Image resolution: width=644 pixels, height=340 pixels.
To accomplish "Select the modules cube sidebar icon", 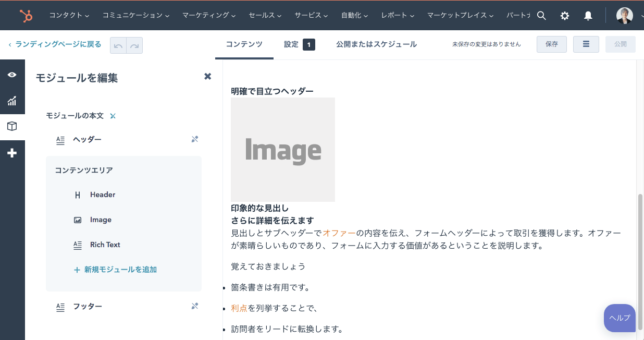I will tap(12, 127).
